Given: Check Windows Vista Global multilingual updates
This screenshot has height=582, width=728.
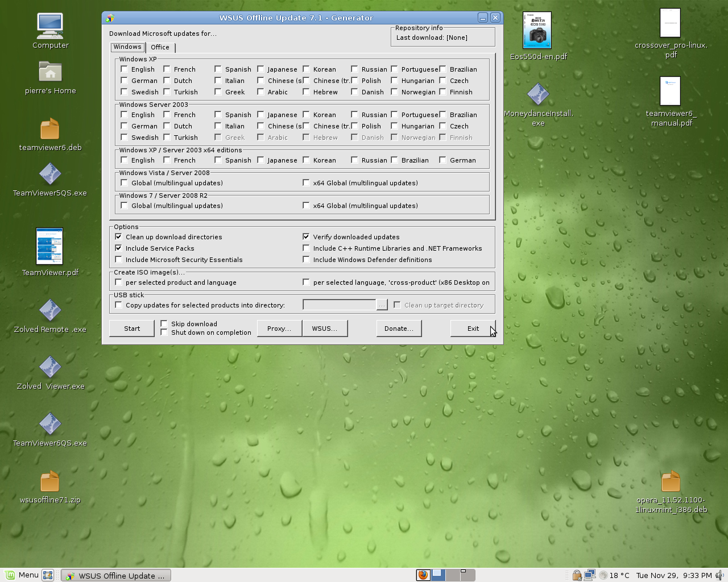Looking at the screenshot, I should click(x=124, y=182).
